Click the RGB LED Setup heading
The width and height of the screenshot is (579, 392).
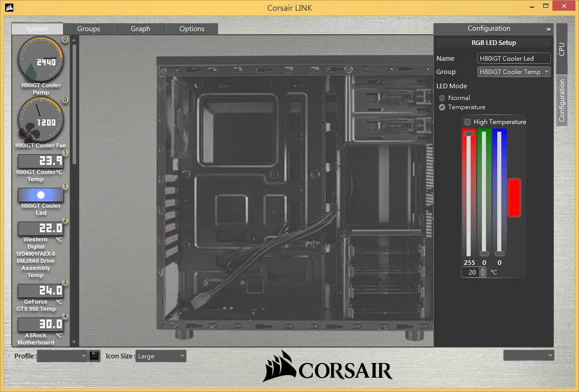click(x=494, y=43)
